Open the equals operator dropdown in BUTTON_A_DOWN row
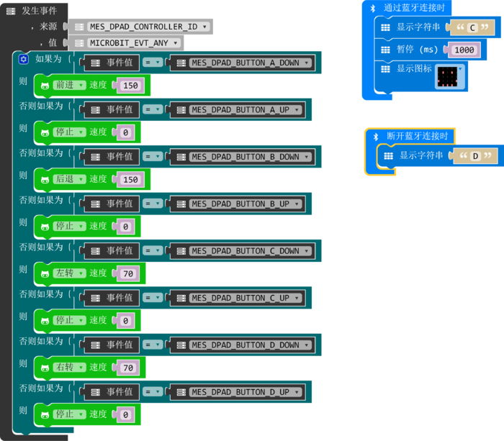504x441 pixels. click(x=153, y=63)
